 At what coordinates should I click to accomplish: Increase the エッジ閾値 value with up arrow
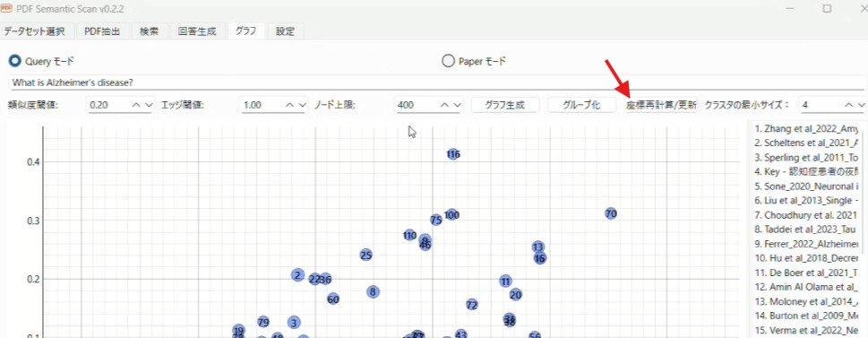pos(290,105)
